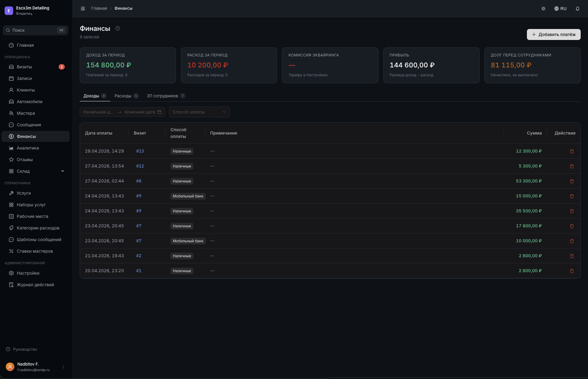Open the Способ оплаты dropdown

199,112
